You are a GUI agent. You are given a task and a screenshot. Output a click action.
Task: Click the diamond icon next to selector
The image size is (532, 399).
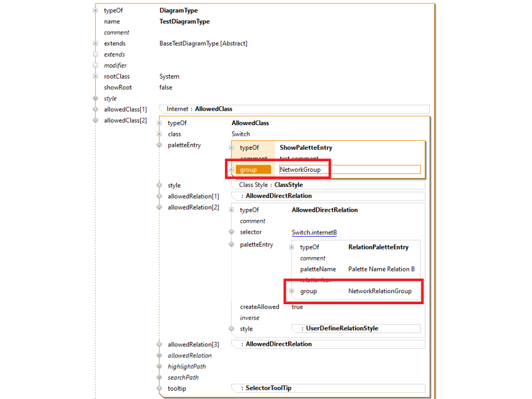232,232
